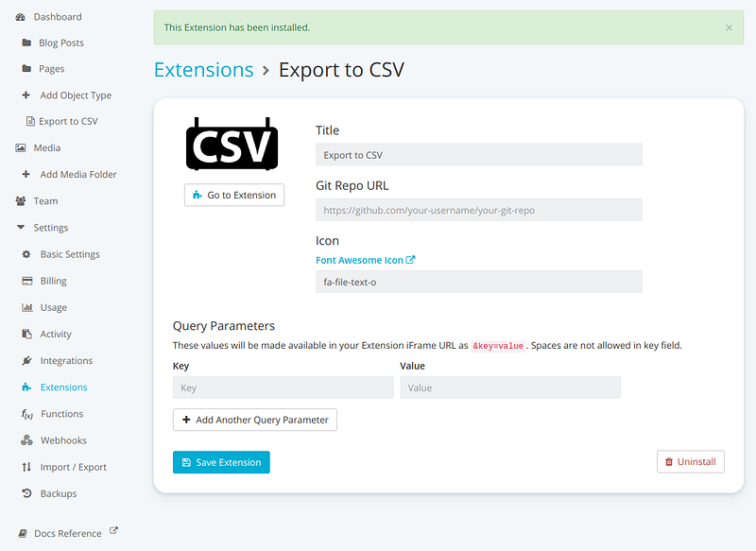
Task: Focus the Git Repo URL field
Action: [479, 210]
